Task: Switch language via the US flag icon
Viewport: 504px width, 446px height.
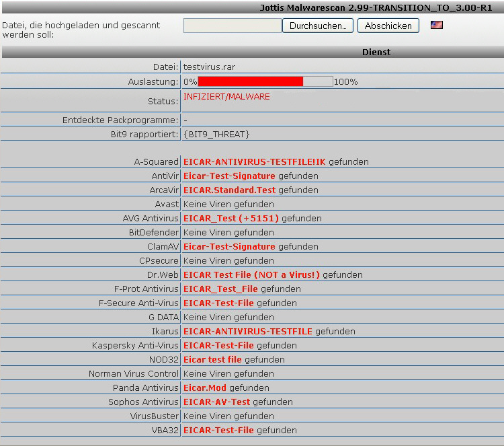Action: pos(437,25)
